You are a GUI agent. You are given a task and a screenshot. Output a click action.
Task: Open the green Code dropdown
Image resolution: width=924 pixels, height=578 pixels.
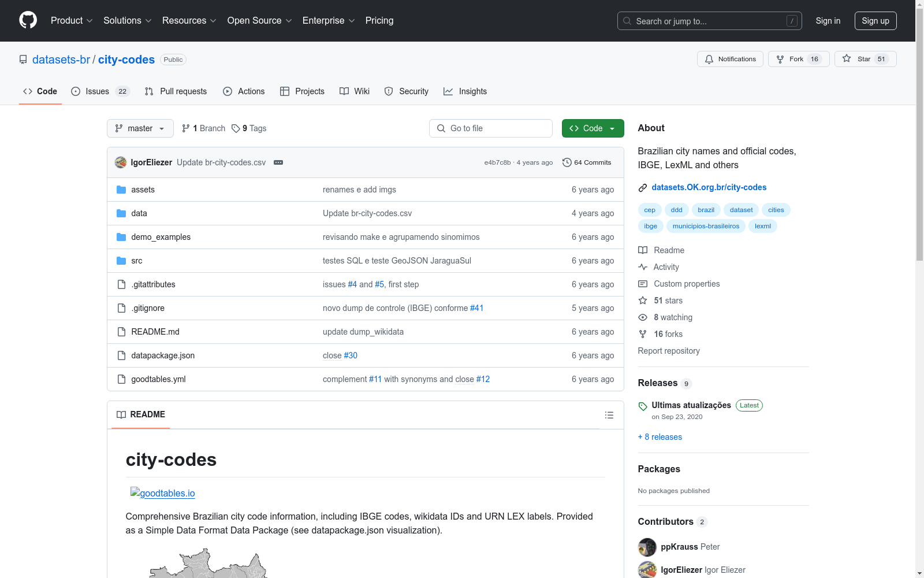point(593,128)
